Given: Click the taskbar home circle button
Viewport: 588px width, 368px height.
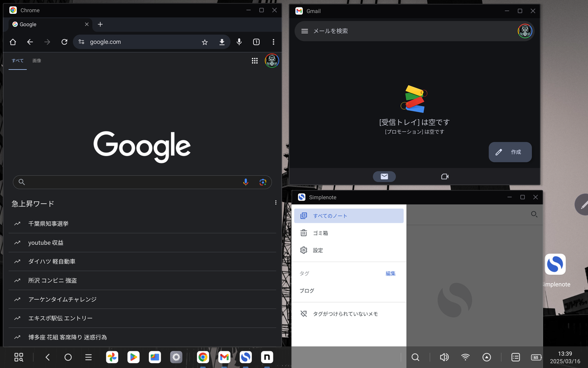Looking at the screenshot, I should 68,357.
